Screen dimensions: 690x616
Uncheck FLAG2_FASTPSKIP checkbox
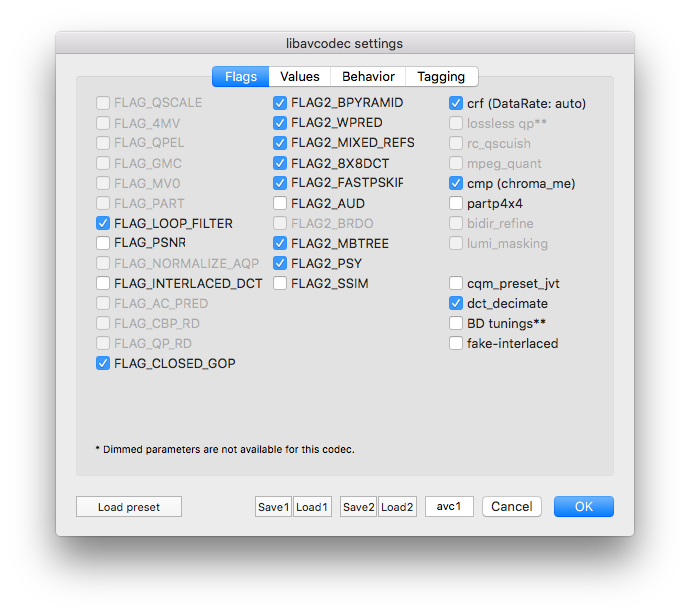click(x=280, y=183)
